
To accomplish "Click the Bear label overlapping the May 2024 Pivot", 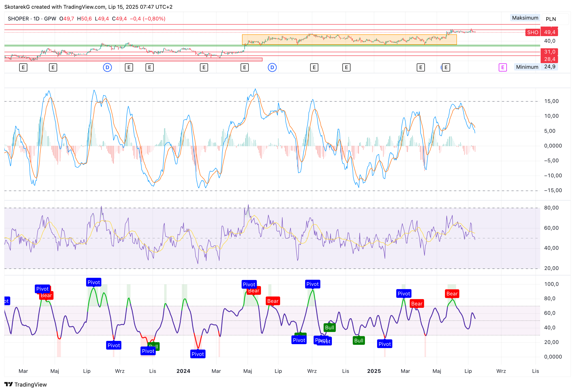I will point(254,291).
